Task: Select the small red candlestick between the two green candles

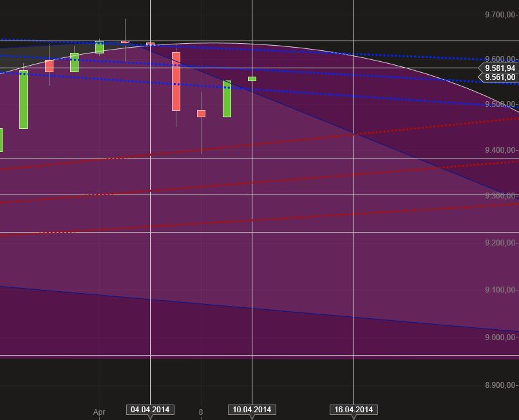Action: pyautogui.click(x=201, y=113)
